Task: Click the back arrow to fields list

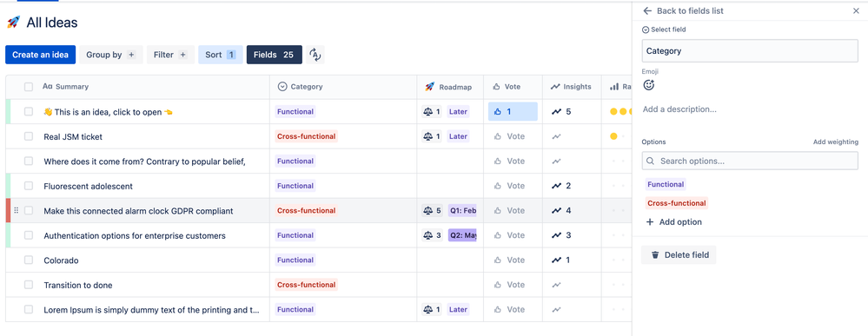Action: pos(647,11)
